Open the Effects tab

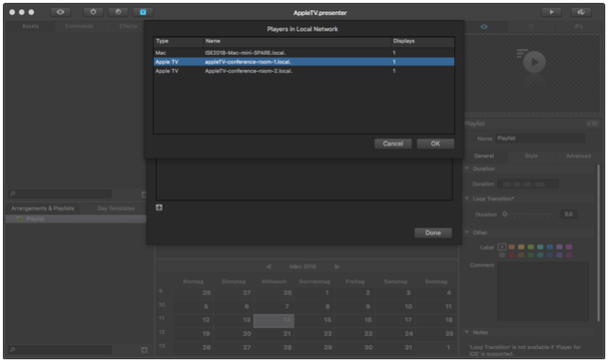pos(128,26)
